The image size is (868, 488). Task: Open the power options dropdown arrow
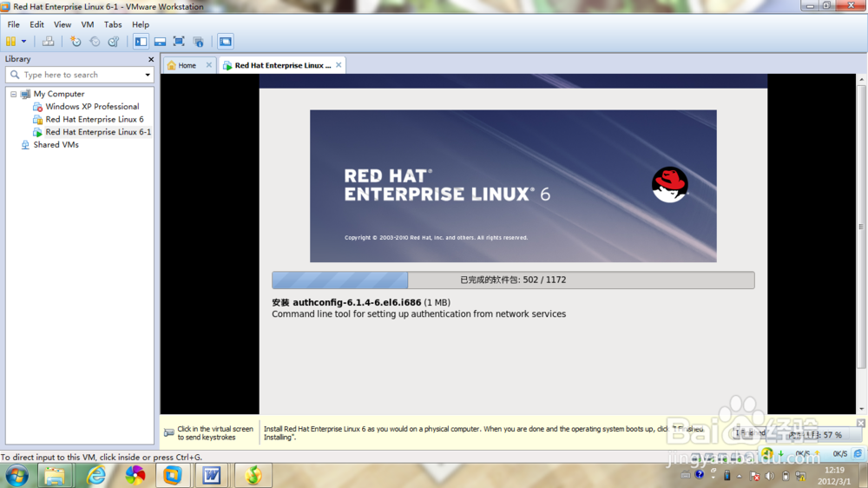tap(23, 42)
